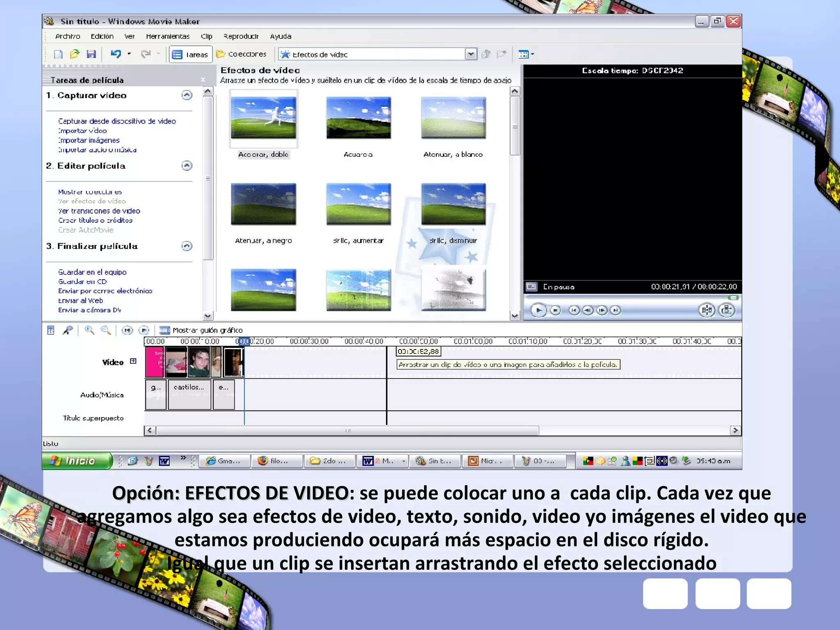The width and height of the screenshot is (840, 630).
Task: Click Capturar desde dispositivo de vídeo link
Action: pos(117,121)
